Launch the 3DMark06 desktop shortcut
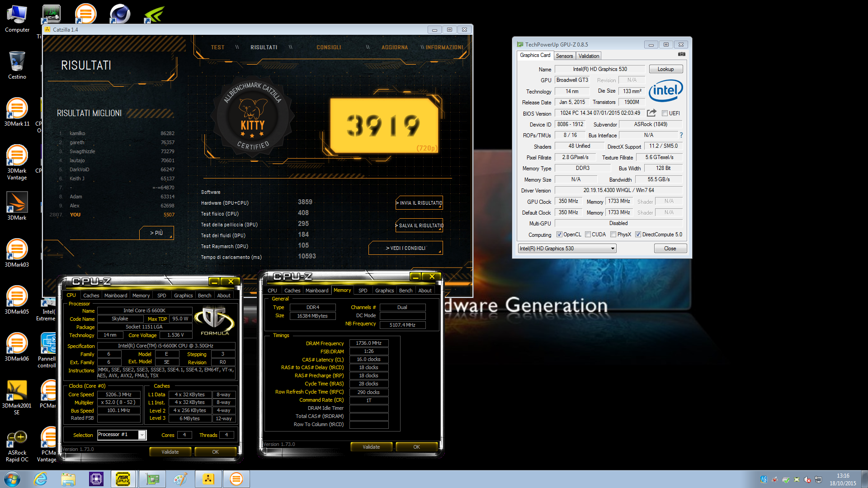 [x=17, y=347]
